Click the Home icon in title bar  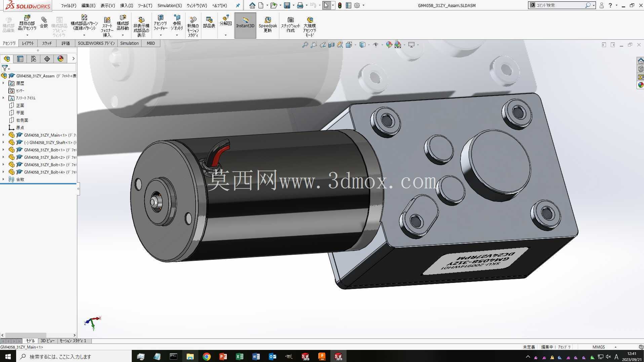click(252, 5)
